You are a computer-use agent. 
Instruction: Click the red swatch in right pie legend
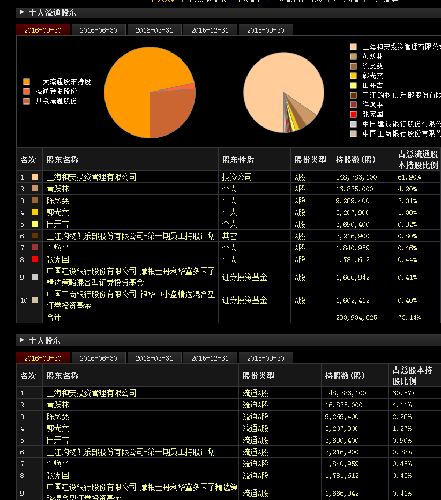point(353,114)
